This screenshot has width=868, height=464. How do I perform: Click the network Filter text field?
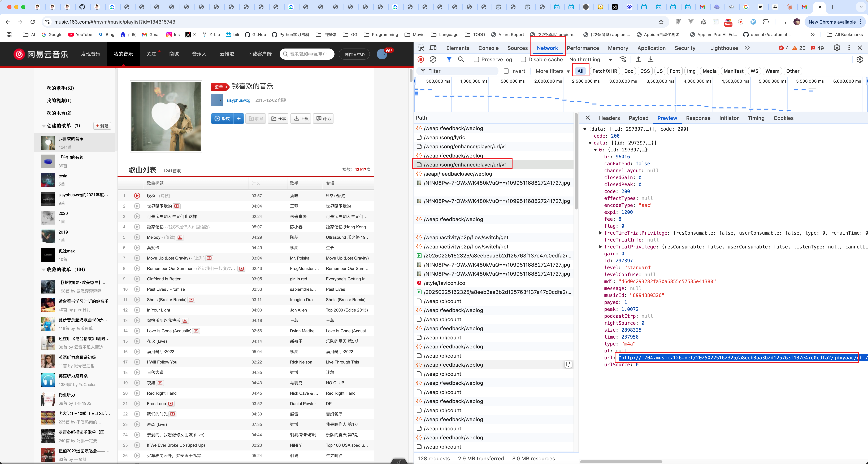tap(458, 71)
